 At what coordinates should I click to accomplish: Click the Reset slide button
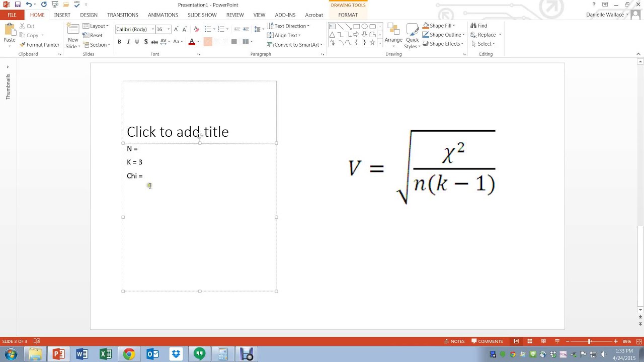(x=93, y=35)
